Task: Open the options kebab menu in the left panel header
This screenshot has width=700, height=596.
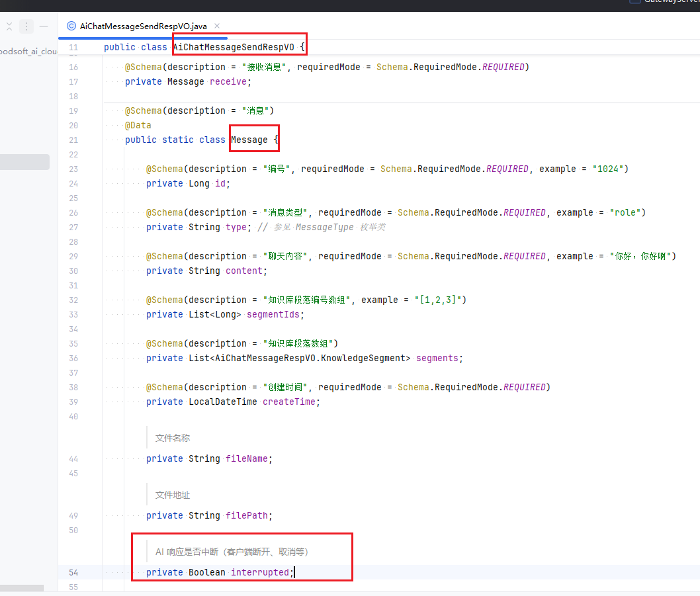Action: [26, 26]
